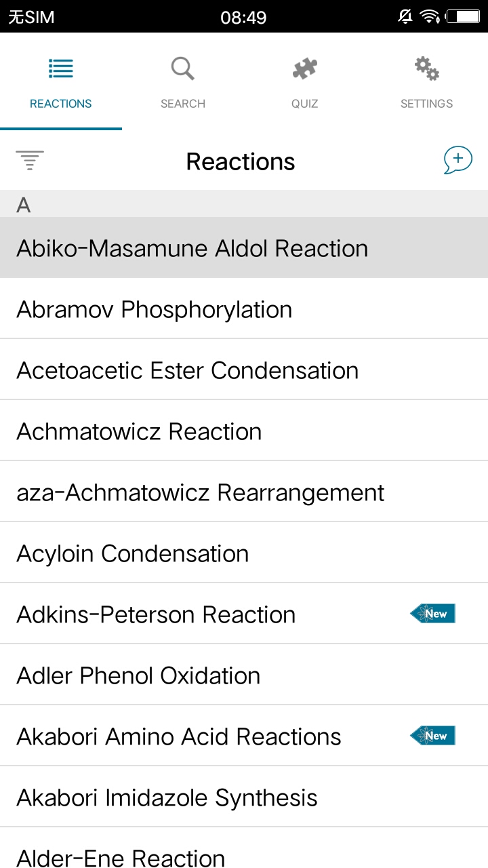This screenshot has width=488, height=868.
Task: Tap the New badge on Akabori Amino Acid
Action: pos(433,736)
